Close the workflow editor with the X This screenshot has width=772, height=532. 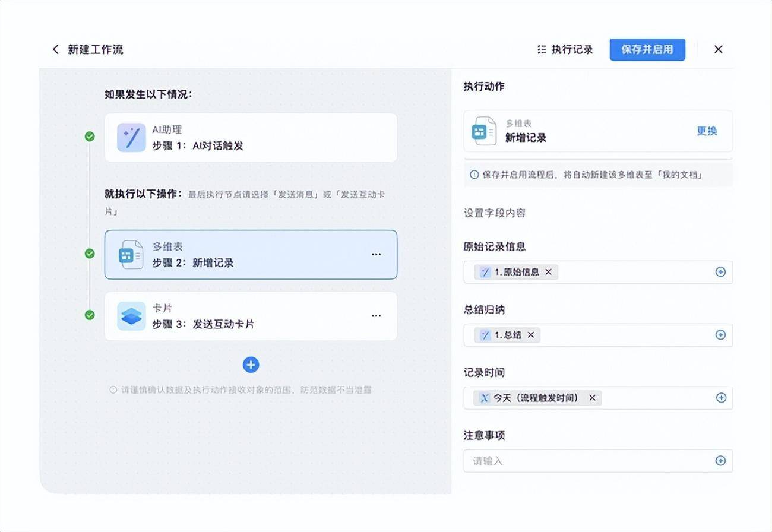tap(719, 50)
